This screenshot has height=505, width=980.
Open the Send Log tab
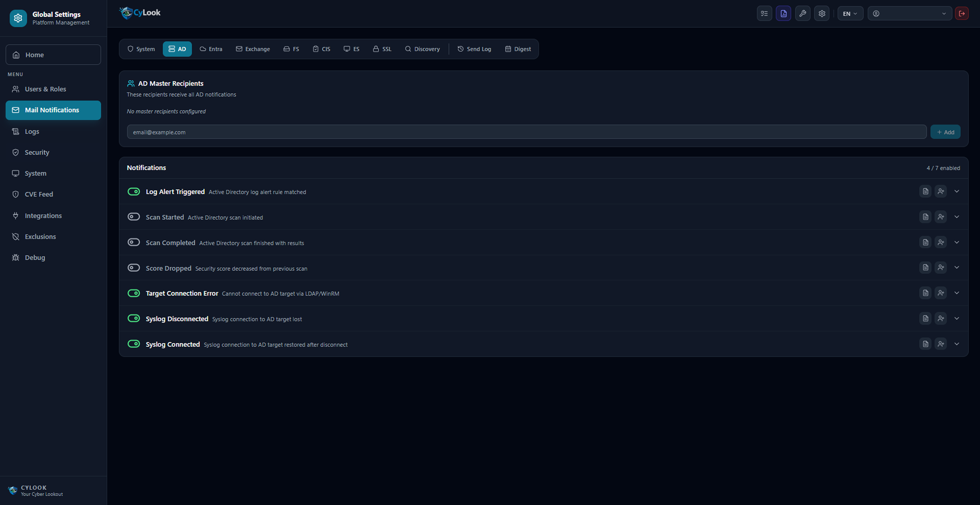pos(474,49)
